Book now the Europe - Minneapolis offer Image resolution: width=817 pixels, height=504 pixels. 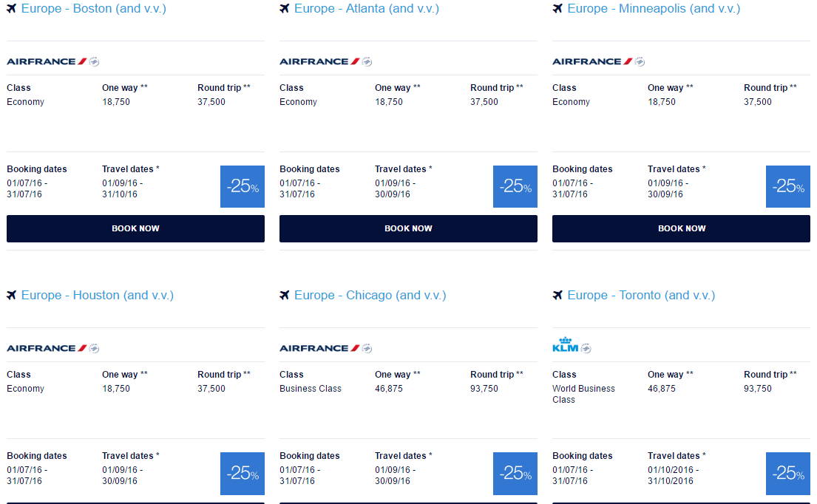682,228
